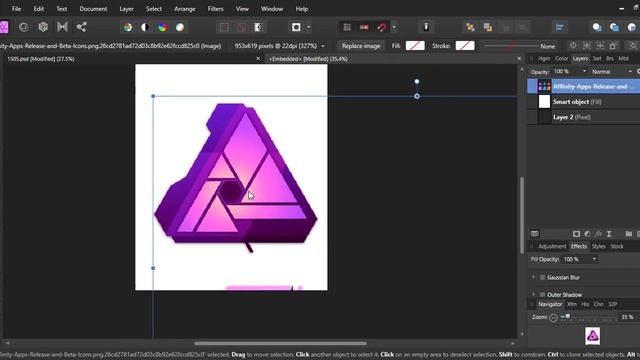The height and width of the screenshot is (360, 640).
Task: Open the pixels/dpi dropdown arrow in context toolbar
Action: pyautogui.click(x=323, y=46)
